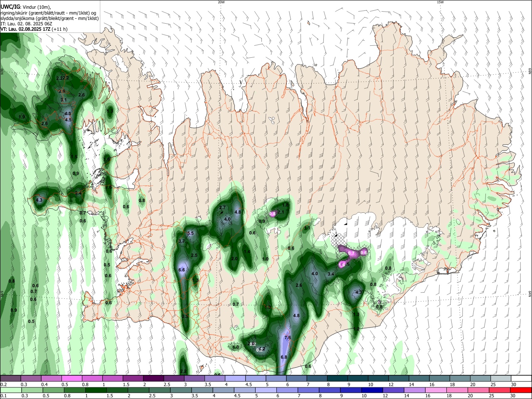
Task: Click the crimson 25 swatch in rain legend
Action: point(500,390)
